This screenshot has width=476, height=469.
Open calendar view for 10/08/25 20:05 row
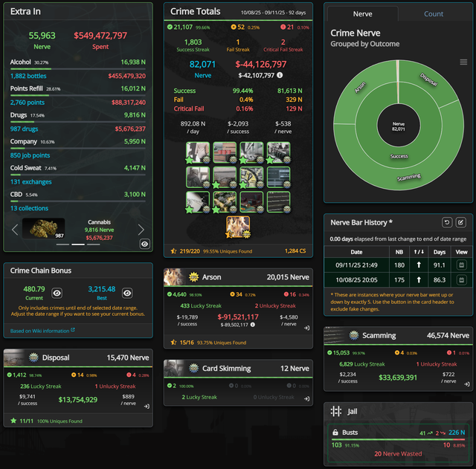(461, 279)
